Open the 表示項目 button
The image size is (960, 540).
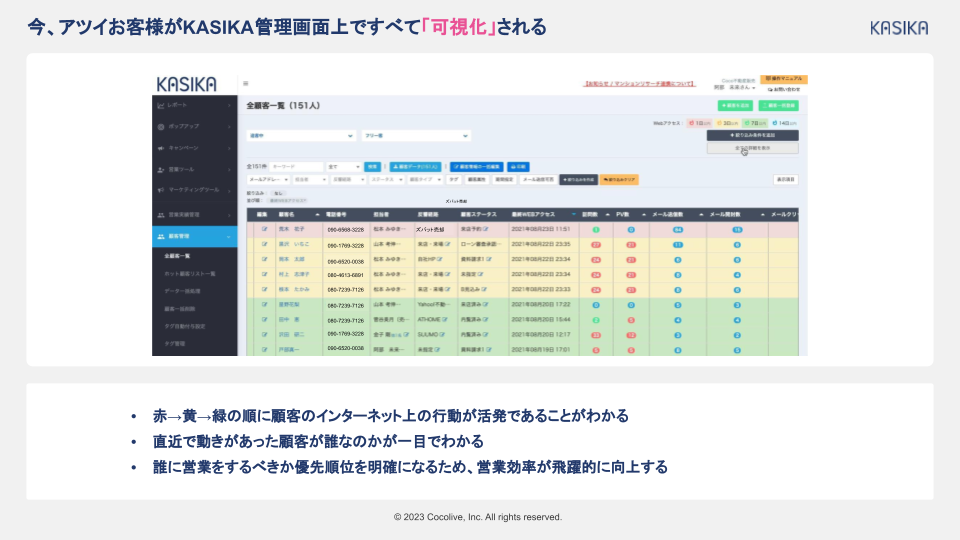786,180
